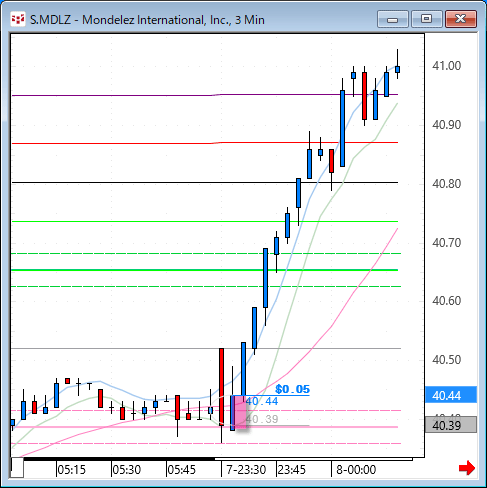
Task: Click the 8-00:00 time axis label
Action: point(356,470)
